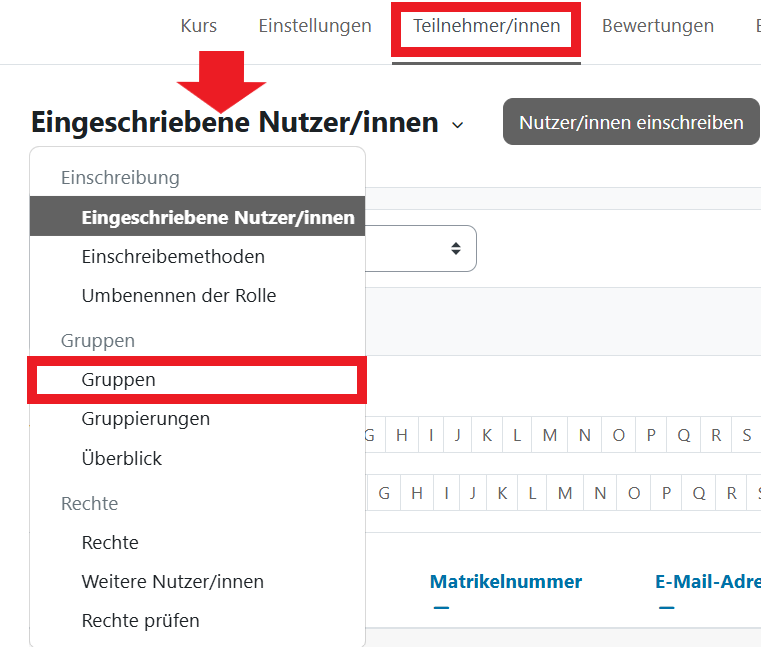
Task: Go to the Einstellungen tab
Action: coord(315,26)
